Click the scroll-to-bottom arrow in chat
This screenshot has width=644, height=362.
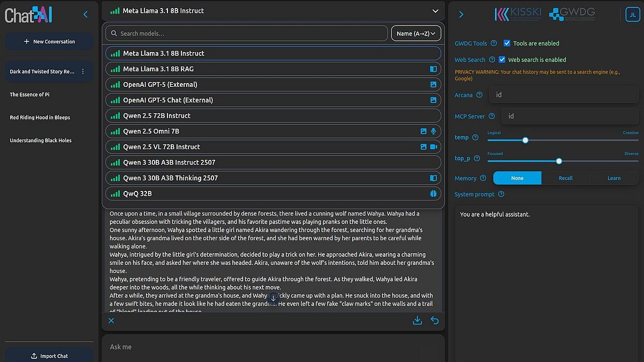[x=273, y=298]
